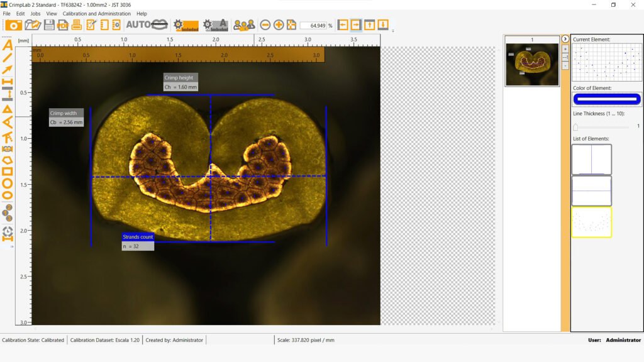This screenshot has width=644, height=362.
Task: Select the text annotation tool
Action: (8, 45)
